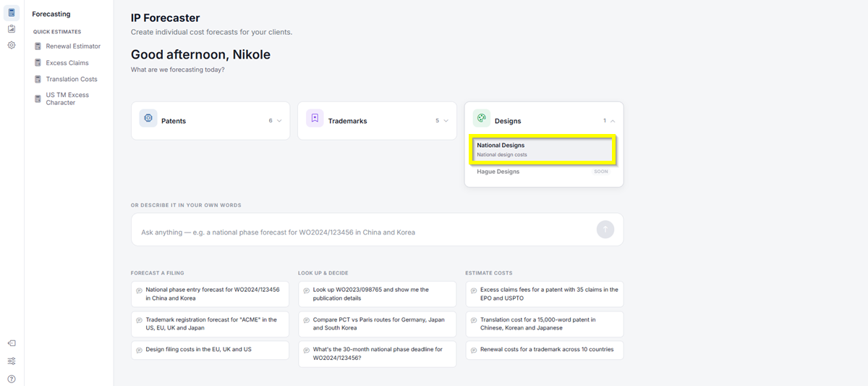
Task: Click the Trademarks bookmark icon
Action: pos(315,118)
